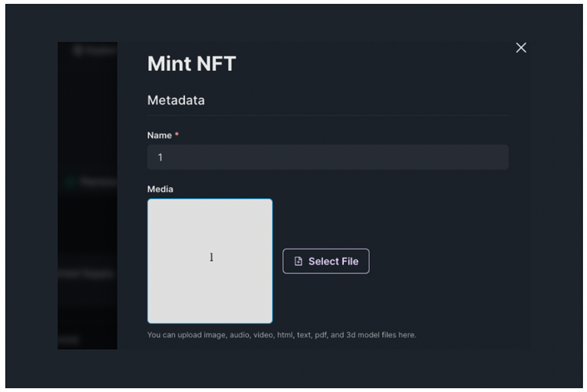This screenshot has height=392, width=587.
Task: Click the Mint NFT dialog title
Action: coord(191,64)
